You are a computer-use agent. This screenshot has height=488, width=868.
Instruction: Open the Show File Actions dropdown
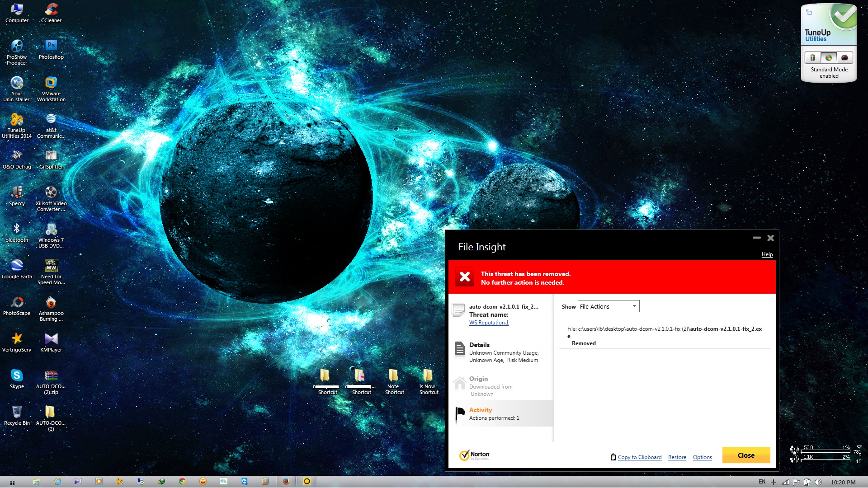[x=609, y=306]
